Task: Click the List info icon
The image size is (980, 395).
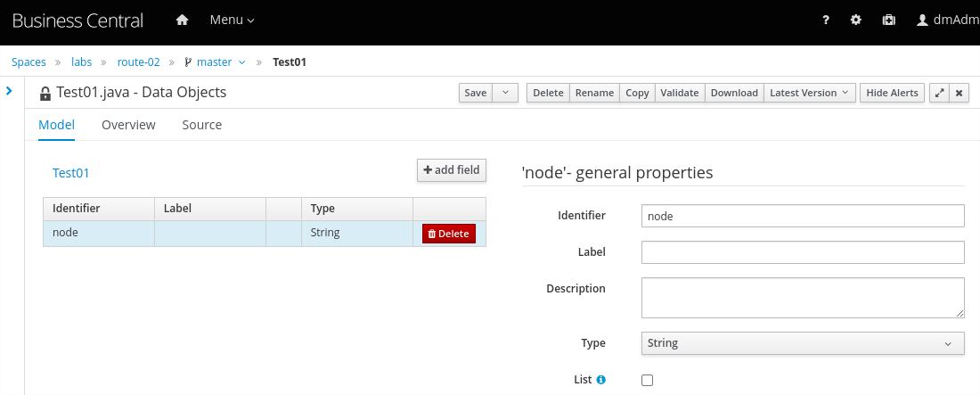Action: click(600, 380)
